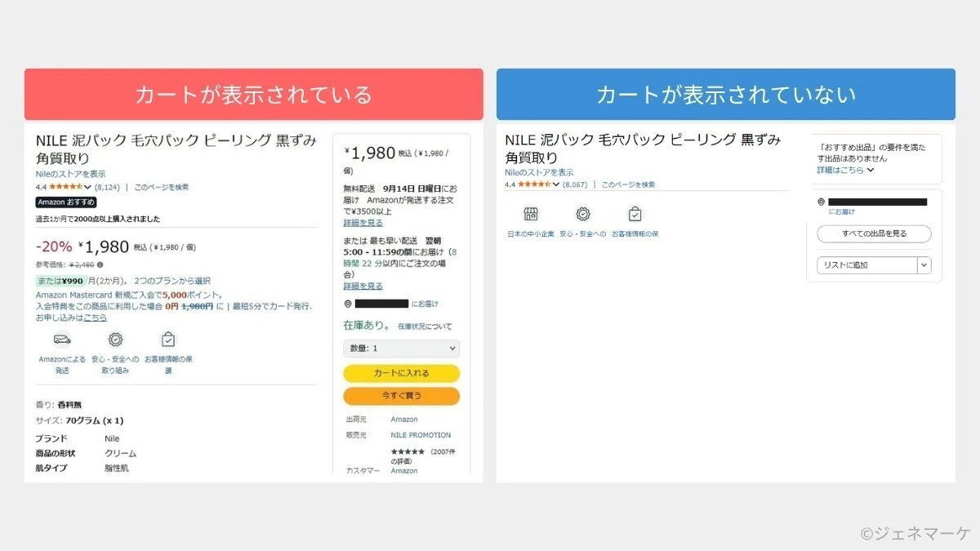Viewport: 980px width, 551px height.
Task: Open Nileのストアを表示 link in right panel
Action: pyautogui.click(x=539, y=173)
